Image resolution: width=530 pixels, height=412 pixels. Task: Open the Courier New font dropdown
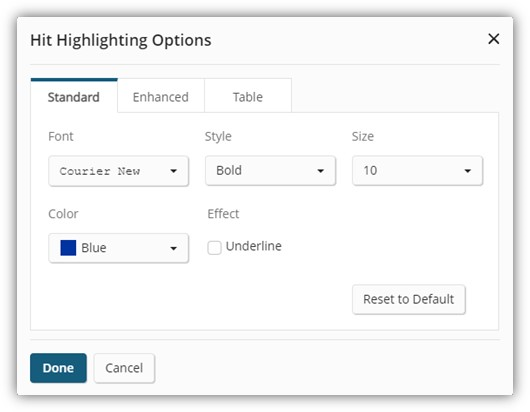pyautogui.click(x=118, y=171)
